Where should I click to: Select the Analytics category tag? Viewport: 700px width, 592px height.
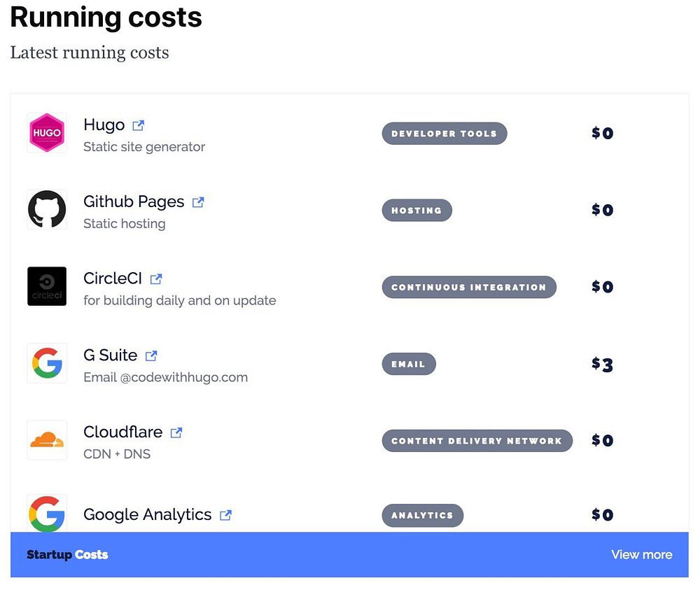click(x=422, y=515)
